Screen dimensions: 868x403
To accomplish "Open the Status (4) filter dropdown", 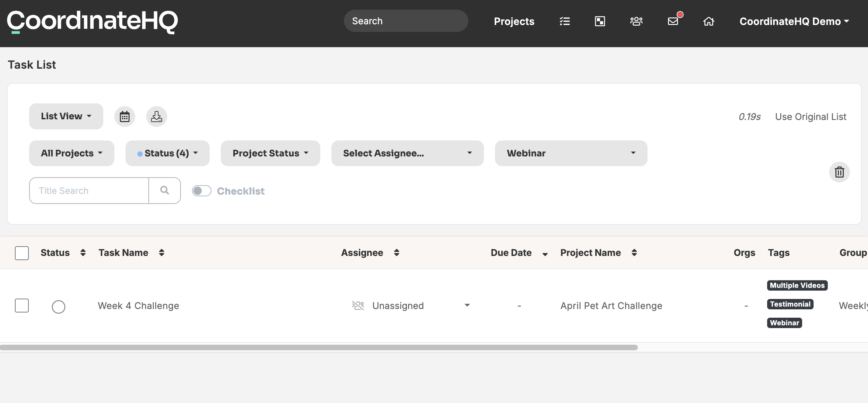I will (x=168, y=153).
